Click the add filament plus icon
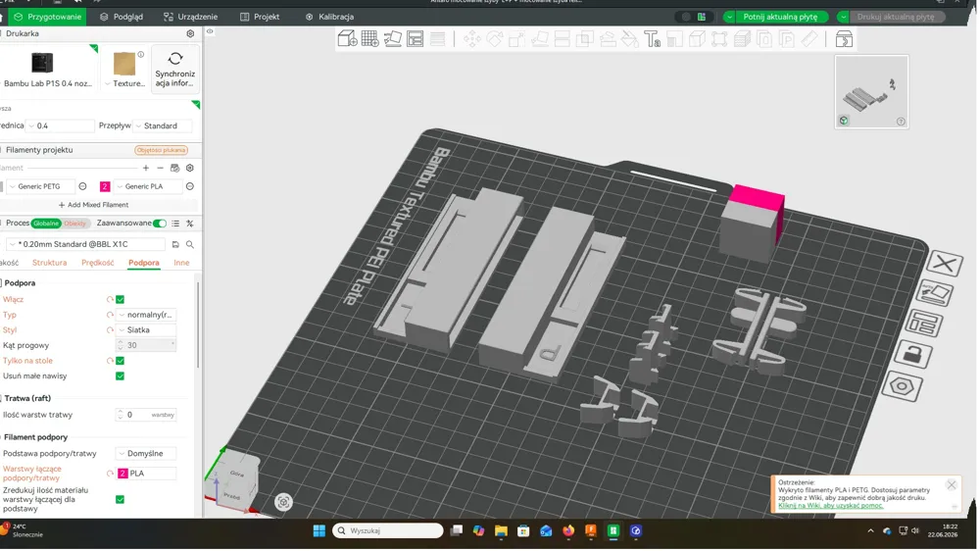Image resolution: width=980 pixels, height=551 pixels. coord(146,168)
